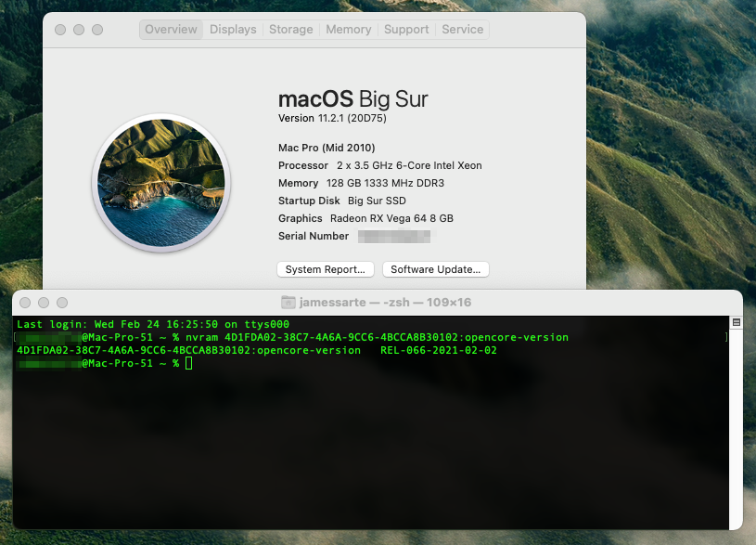Screen dimensions: 756x545
Task: Click the Terminal vertical scrollbar track
Action: [x=736, y=427]
